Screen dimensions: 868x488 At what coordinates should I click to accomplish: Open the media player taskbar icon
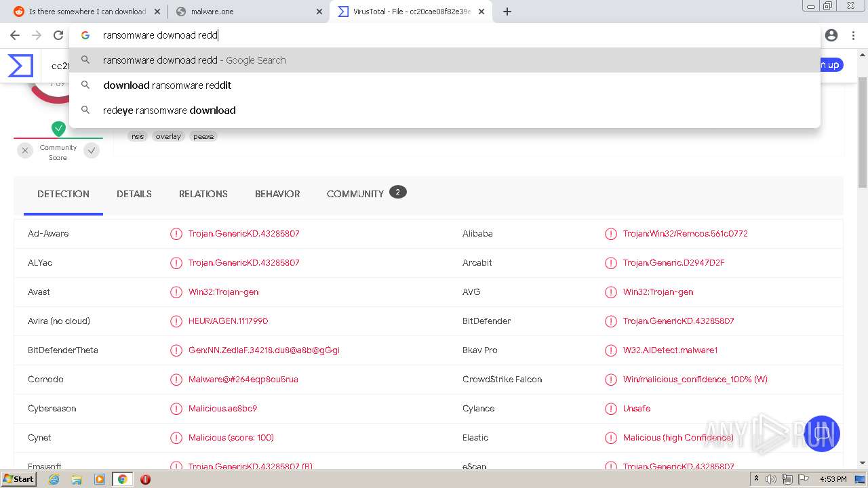[x=100, y=479]
